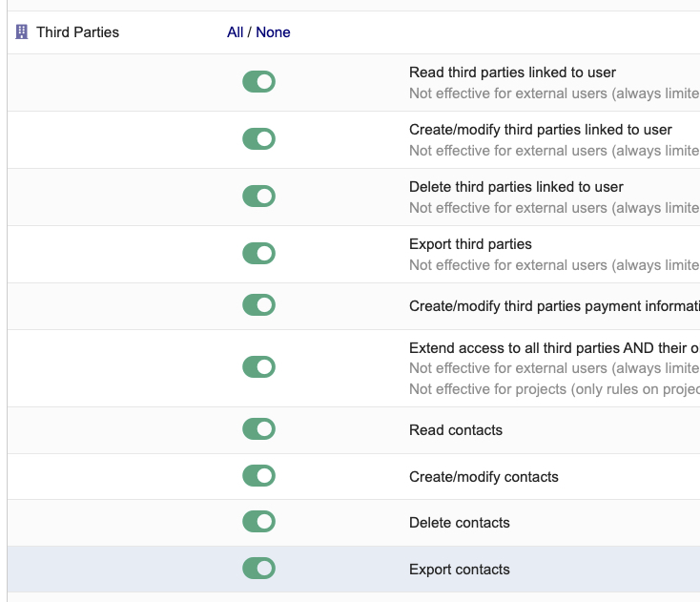Image resolution: width=700 pixels, height=602 pixels.
Task: Click the 'Read contacts' label
Action: tap(456, 430)
